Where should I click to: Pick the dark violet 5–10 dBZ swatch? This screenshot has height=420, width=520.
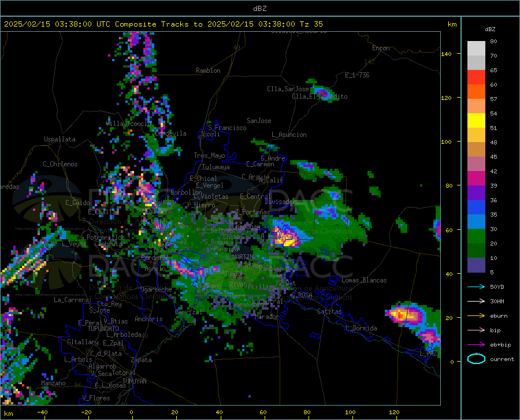476,265
